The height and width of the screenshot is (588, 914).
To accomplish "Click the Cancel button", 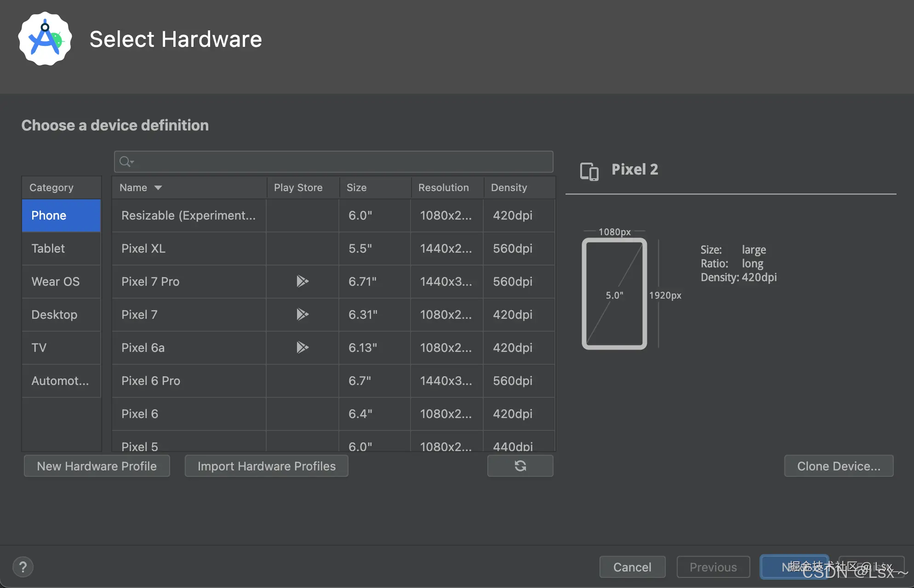I will 632,567.
